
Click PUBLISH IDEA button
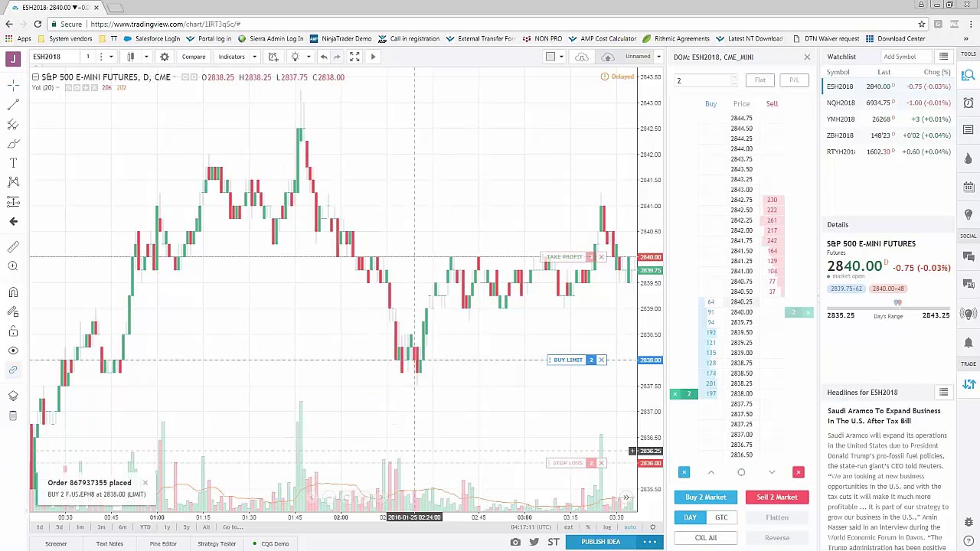[600, 542]
